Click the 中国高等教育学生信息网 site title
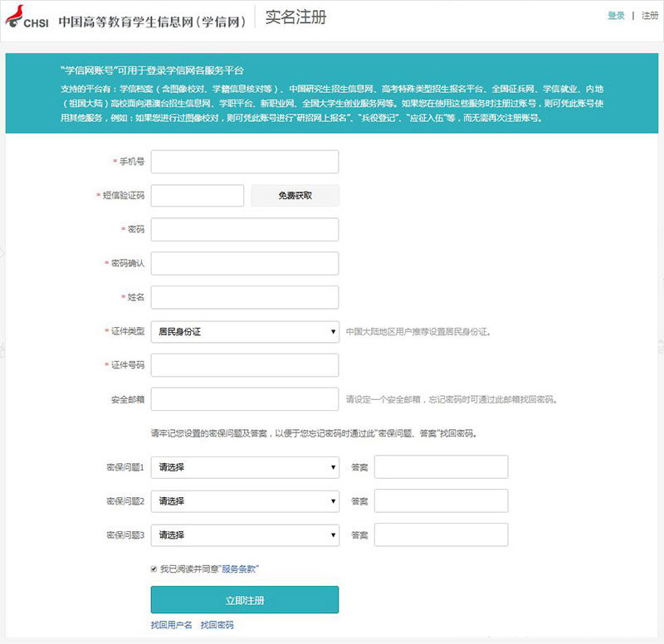 click(x=152, y=22)
